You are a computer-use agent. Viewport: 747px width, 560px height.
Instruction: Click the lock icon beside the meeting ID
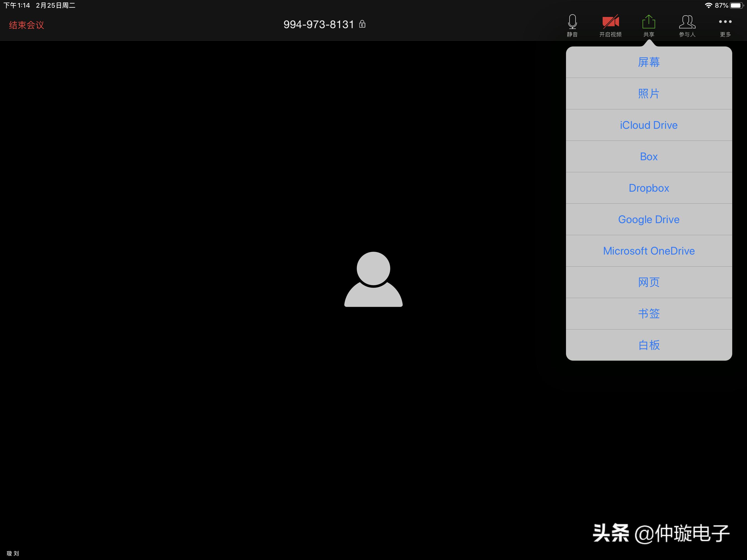pos(362,24)
